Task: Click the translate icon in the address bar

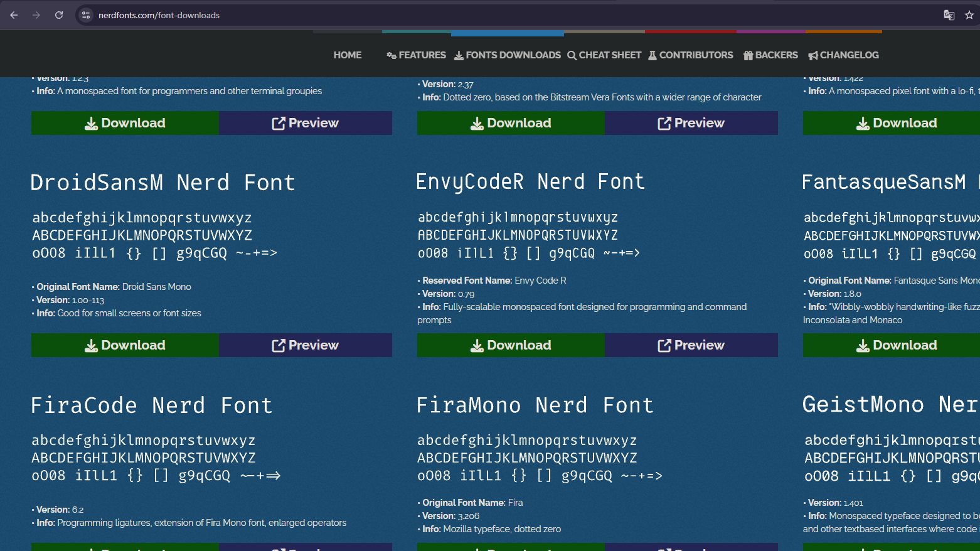Action: [x=949, y=14]
